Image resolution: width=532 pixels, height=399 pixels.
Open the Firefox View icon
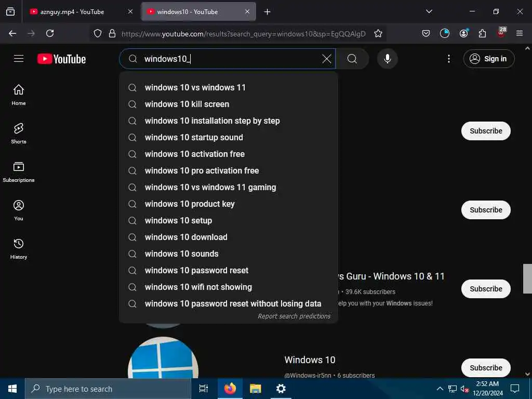(10, 11)
